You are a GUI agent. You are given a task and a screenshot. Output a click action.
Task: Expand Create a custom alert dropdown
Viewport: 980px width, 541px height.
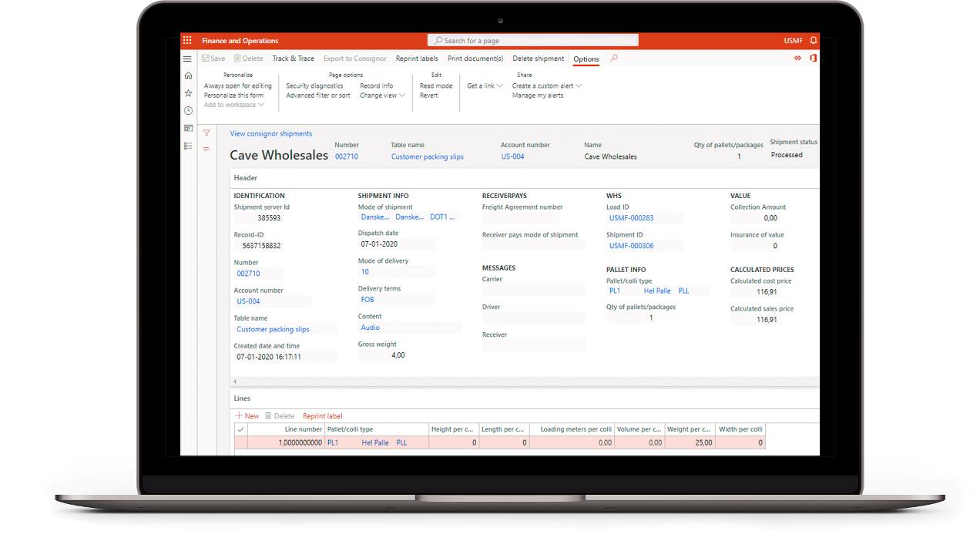547,86
